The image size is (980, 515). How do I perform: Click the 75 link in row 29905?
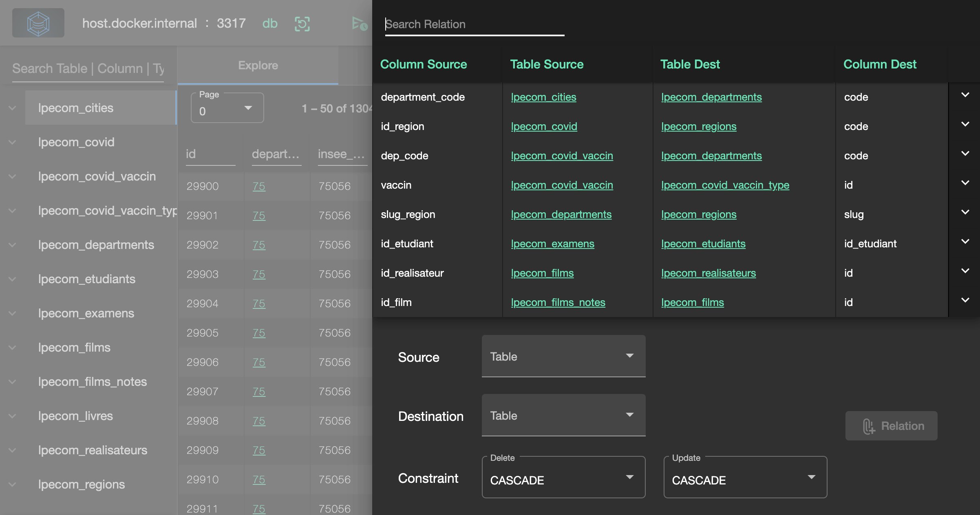tap(259, 333)
